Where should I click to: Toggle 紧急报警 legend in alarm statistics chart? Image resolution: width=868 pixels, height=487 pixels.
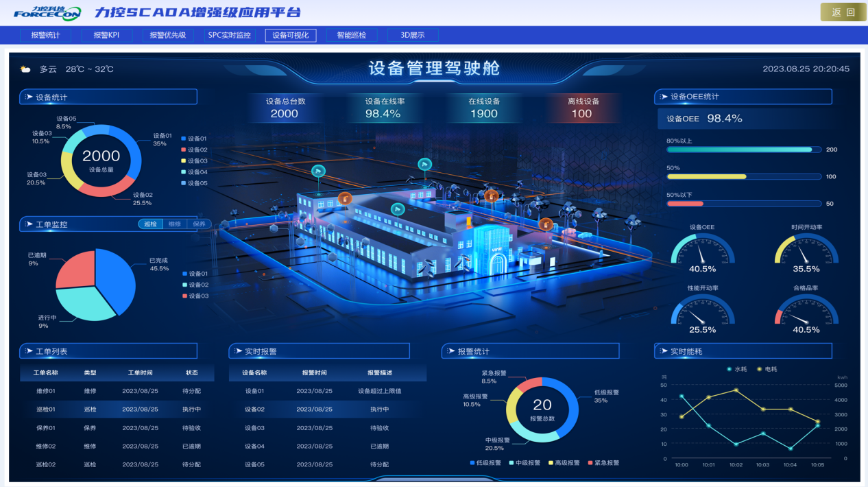[603, 463]
